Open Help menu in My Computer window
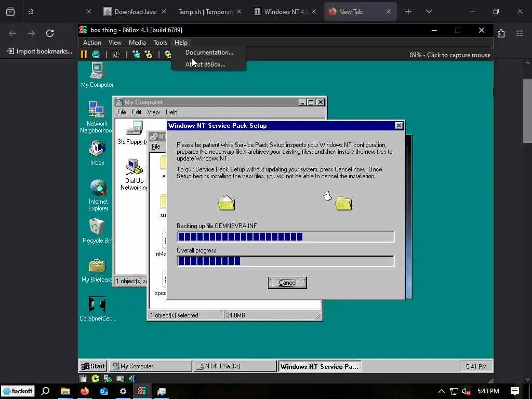Viewport: 532px width, 399px height. [x=171, y=112]
